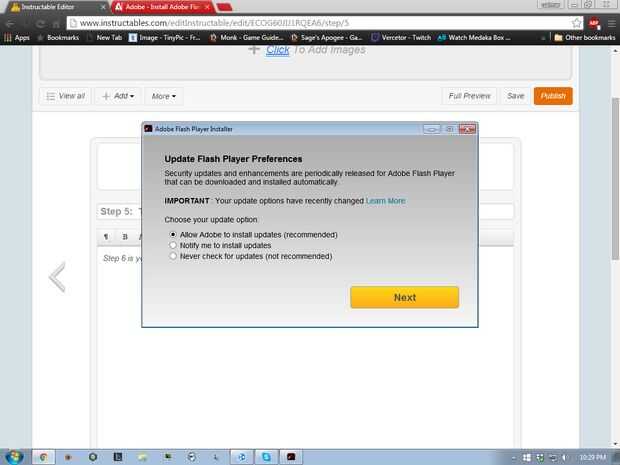The height and width of the screenshot is (465, 620).
Task: Open the Windows Start button
Action: pos(14,457)
